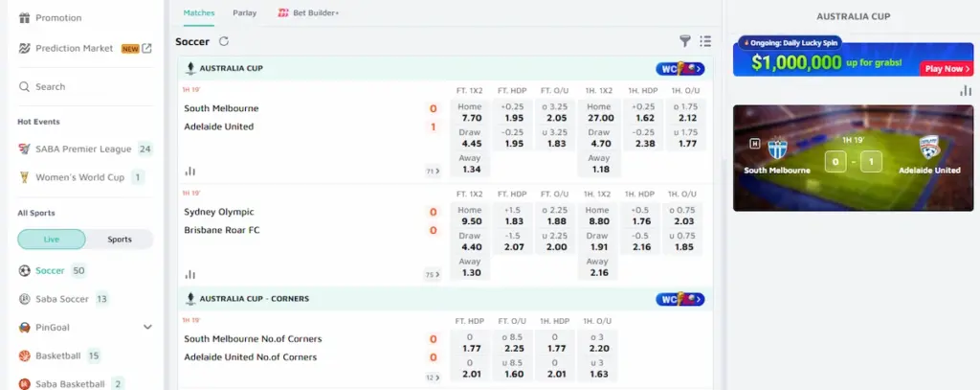Open statistics bars icon above match banner
980x390 pixels.
point(966,91)
